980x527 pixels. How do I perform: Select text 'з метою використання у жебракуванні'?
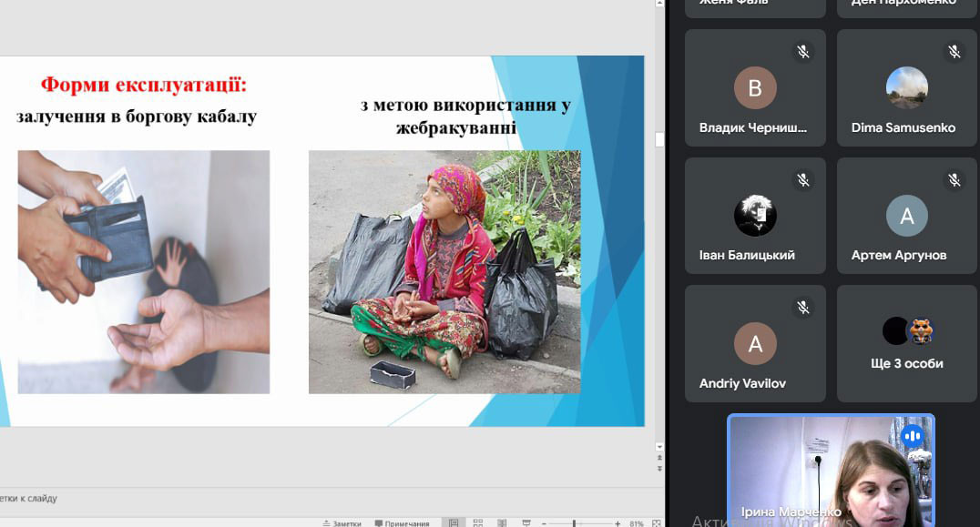465,117
